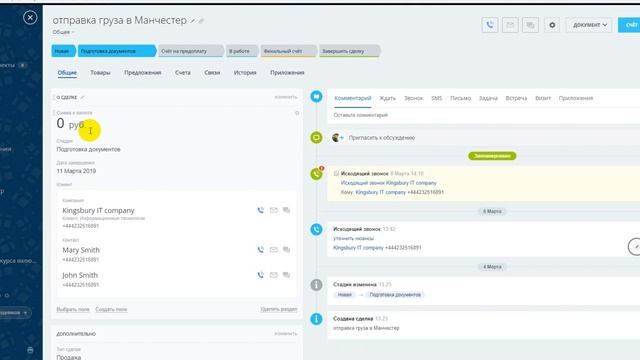Click изменить link in О сделке section
The image size is (640, 360).
(x=286, y=97)
